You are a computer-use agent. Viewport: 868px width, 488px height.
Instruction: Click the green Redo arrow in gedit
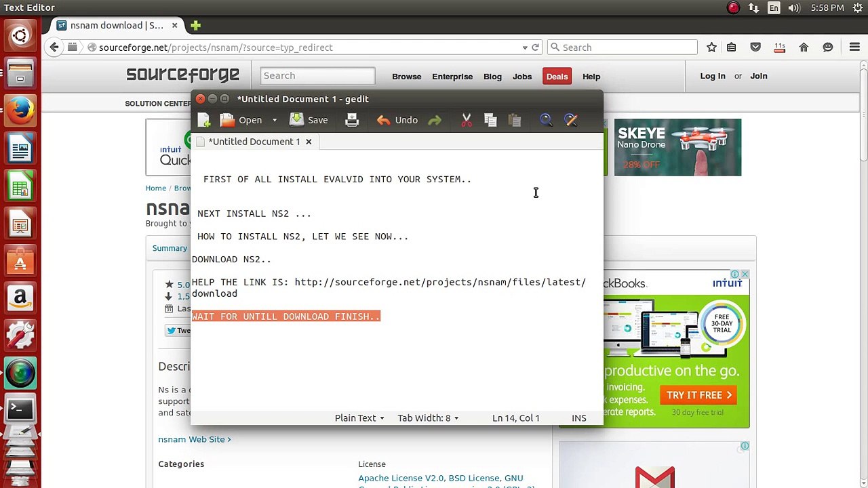click(435, 120)
